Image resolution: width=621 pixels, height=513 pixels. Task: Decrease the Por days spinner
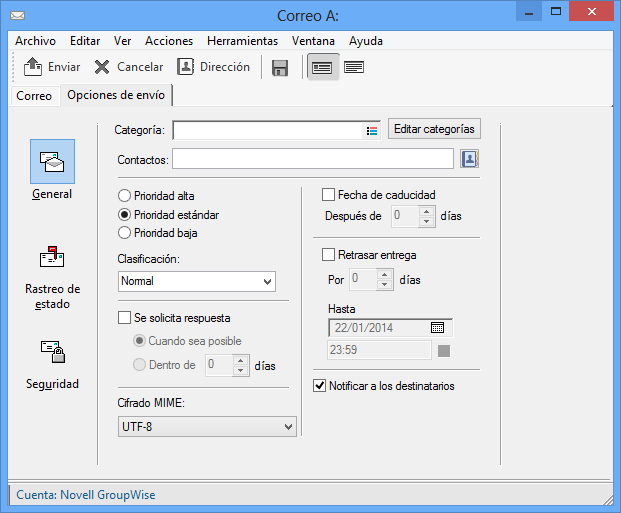coord(385,284)
